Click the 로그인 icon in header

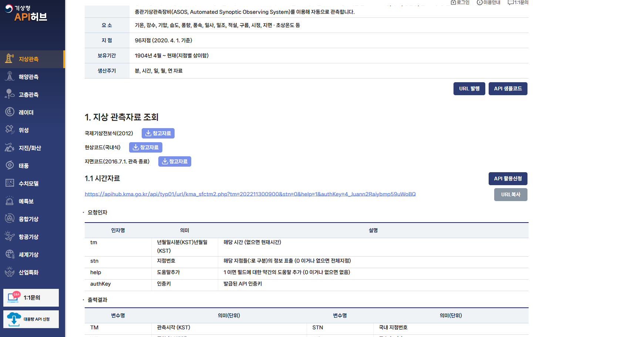pos(453,3)
